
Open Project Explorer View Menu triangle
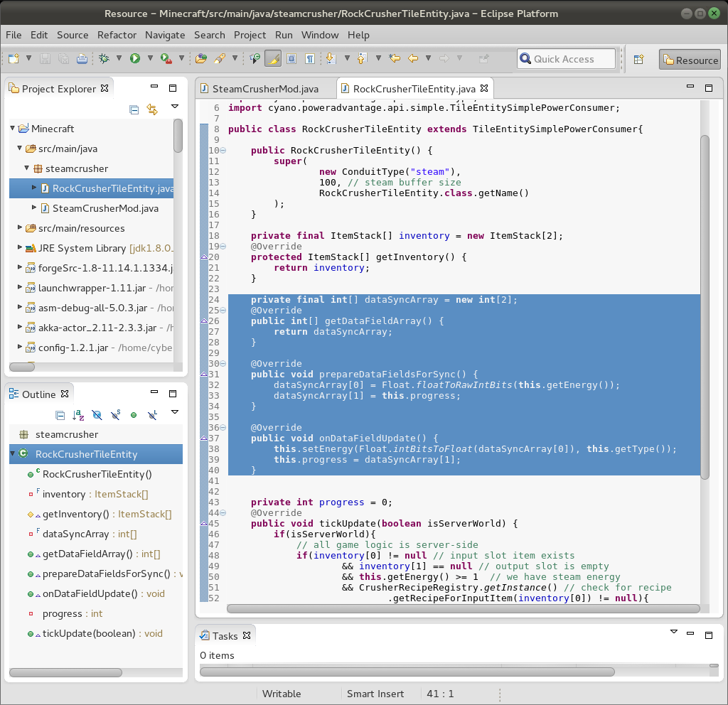click(175, 107)
